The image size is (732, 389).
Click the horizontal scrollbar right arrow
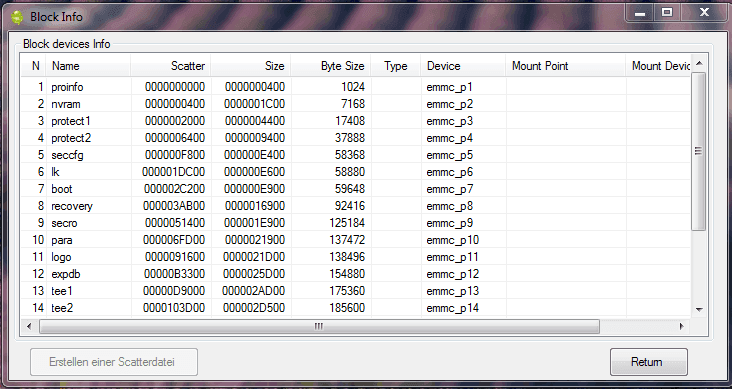point(681,326)
